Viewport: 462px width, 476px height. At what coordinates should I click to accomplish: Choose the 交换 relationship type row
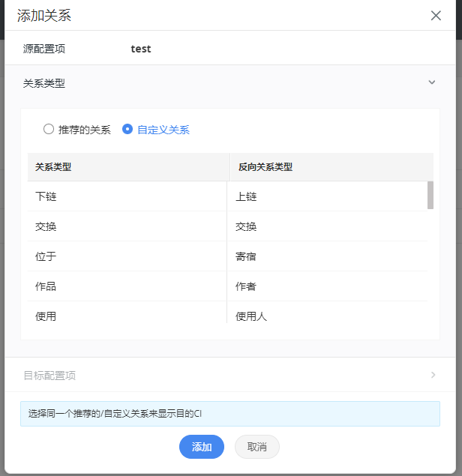227,226
